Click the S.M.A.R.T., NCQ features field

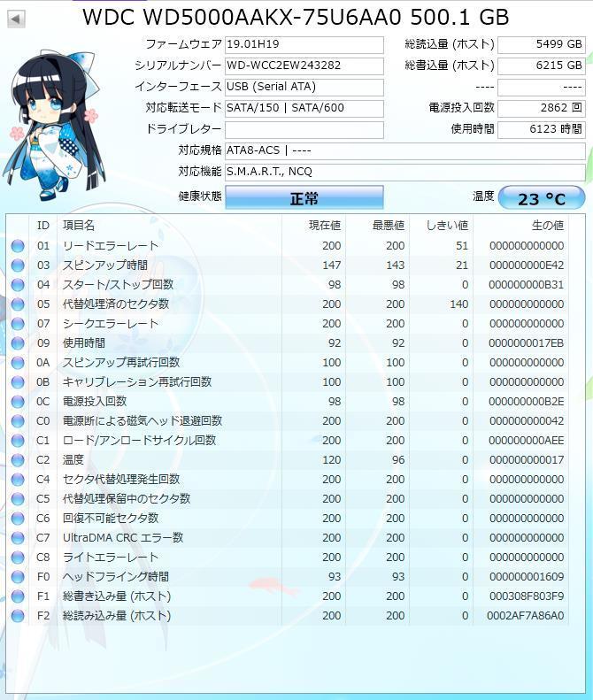coord(405,172)
